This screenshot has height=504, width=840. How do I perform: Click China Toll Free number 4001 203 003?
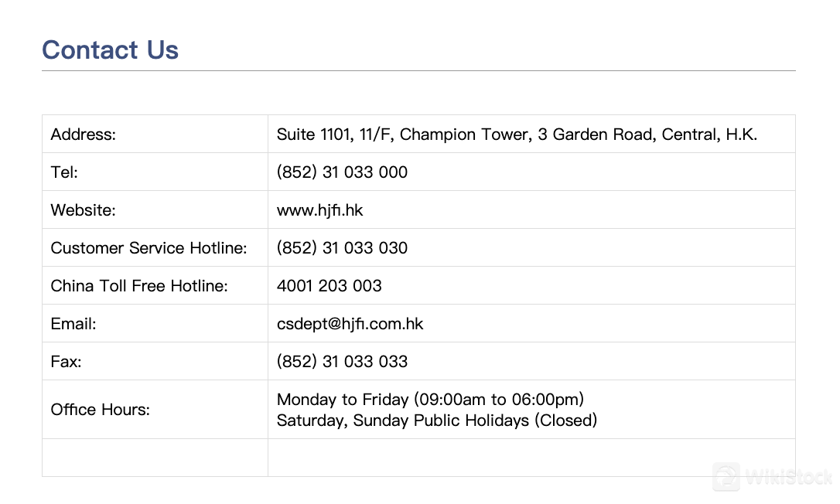330,286
